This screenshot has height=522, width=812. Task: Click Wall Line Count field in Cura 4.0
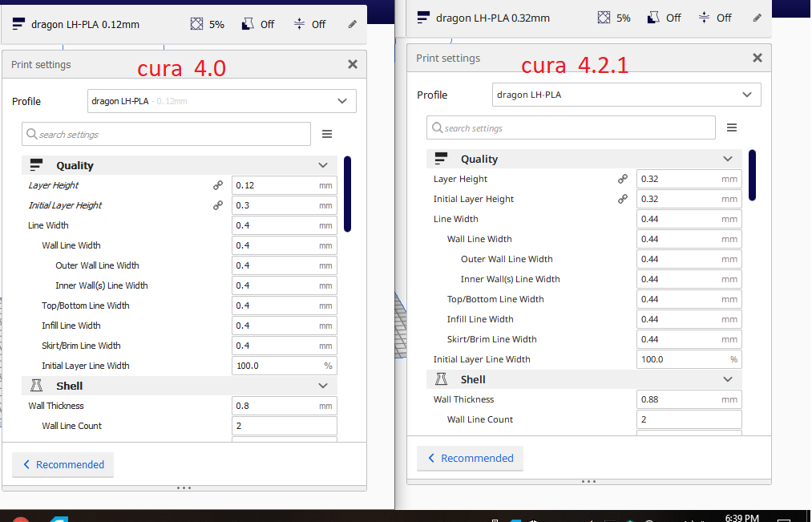coord(285,426)
